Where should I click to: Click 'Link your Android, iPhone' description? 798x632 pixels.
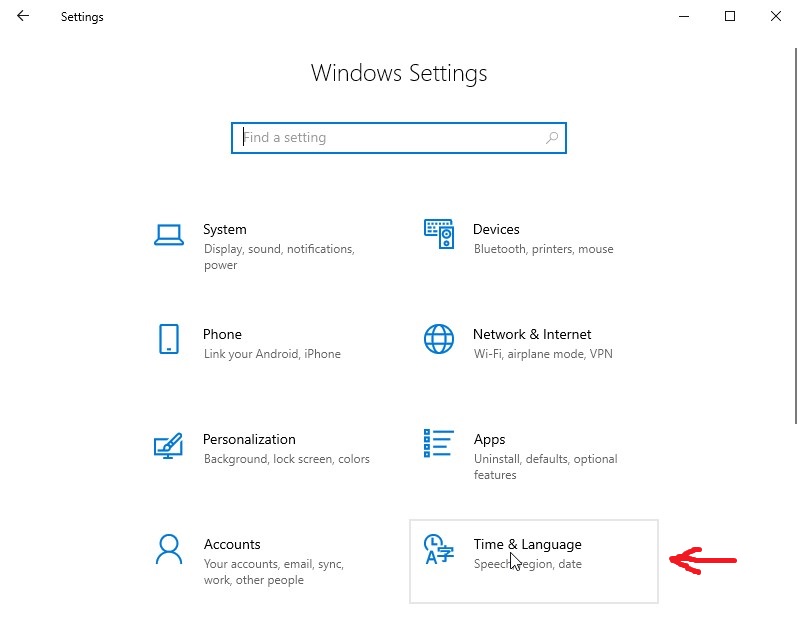click(x=272, y=354)
